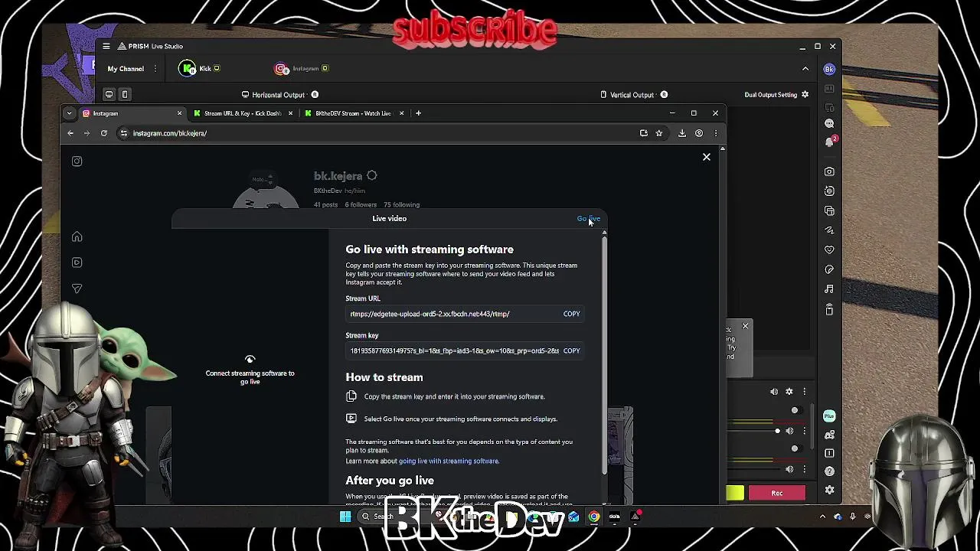The image size is (980, 551).
Task: Open the music note icon in PRISM sidebar
Action: tap(829, 289)
